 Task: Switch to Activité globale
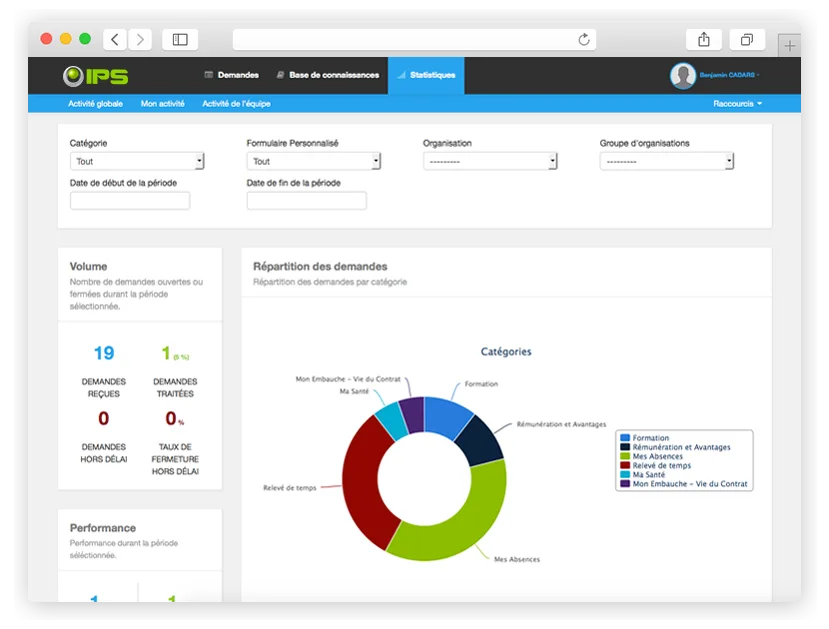95,104
